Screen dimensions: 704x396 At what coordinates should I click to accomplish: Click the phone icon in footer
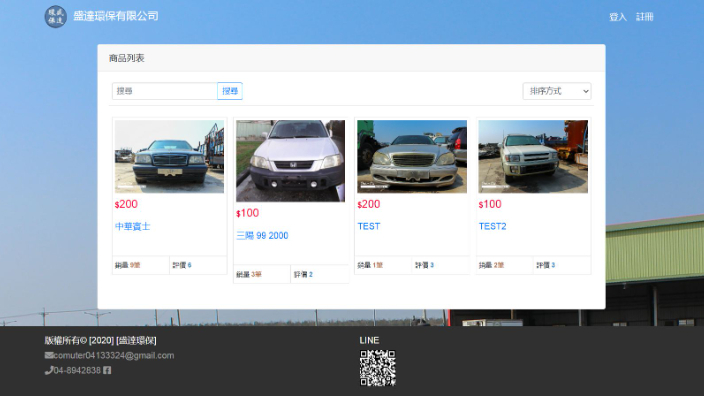point(48,370)
